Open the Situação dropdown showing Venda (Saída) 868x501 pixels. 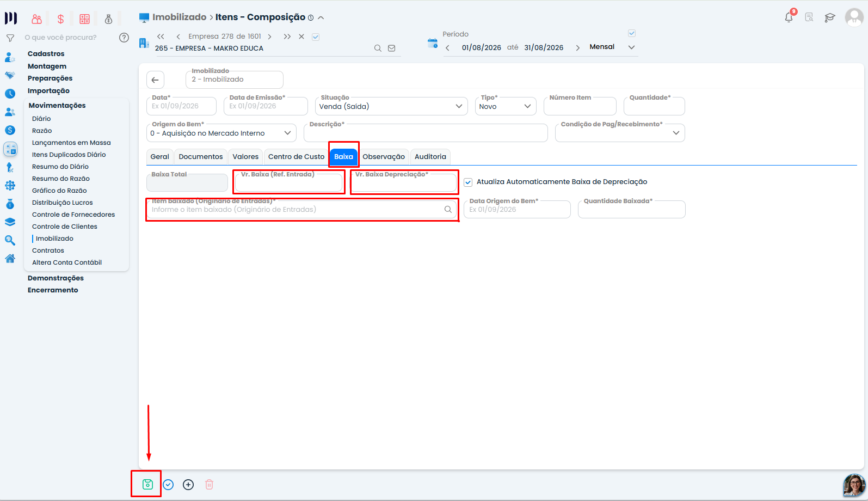(391, 106)
